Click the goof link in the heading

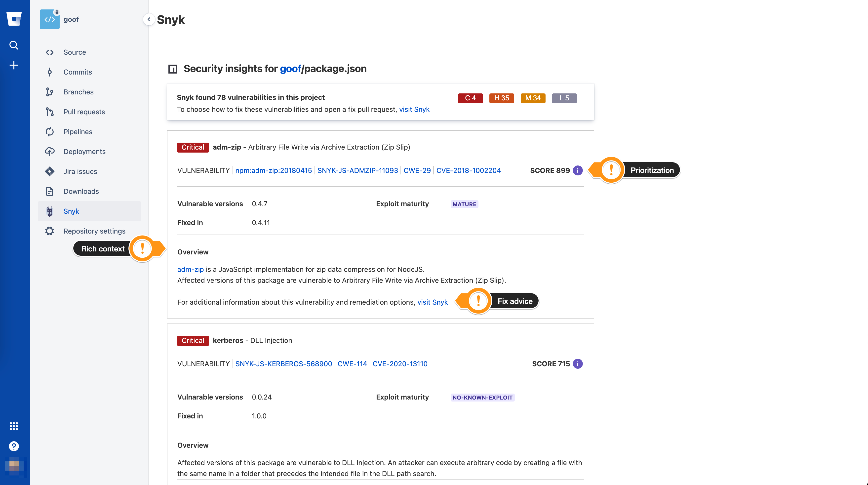(290, 69)
